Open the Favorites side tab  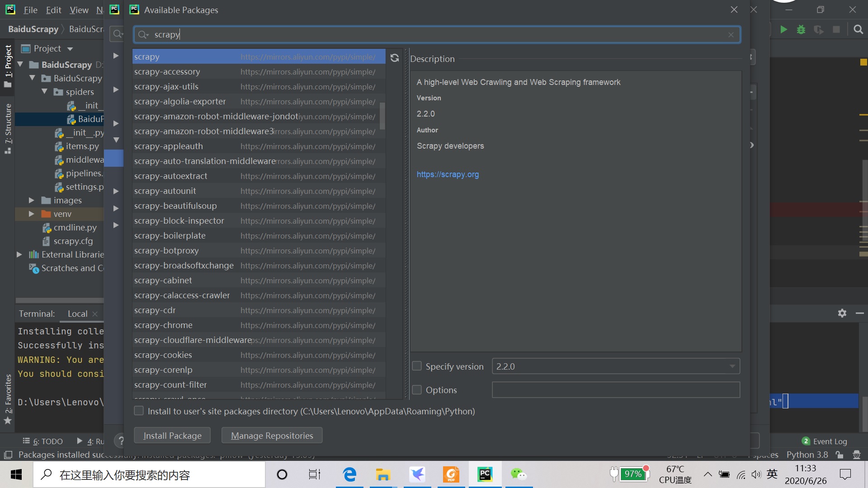coord(8,399)
